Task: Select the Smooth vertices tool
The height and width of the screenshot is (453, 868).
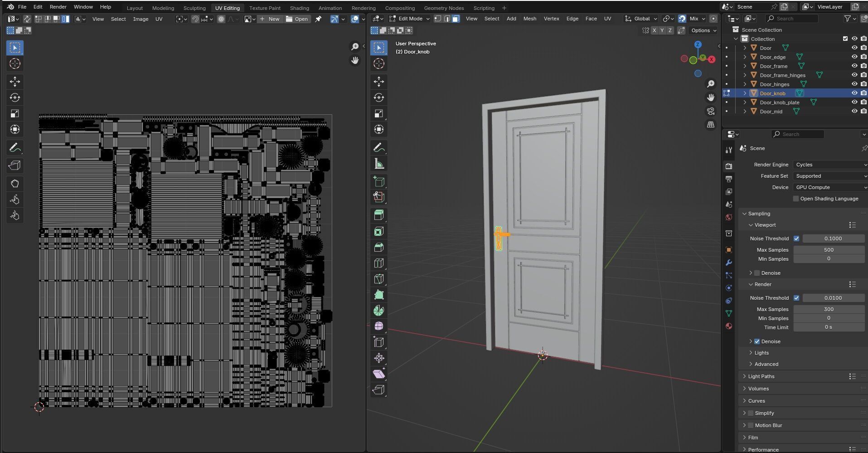Action: tap(379, 326)
